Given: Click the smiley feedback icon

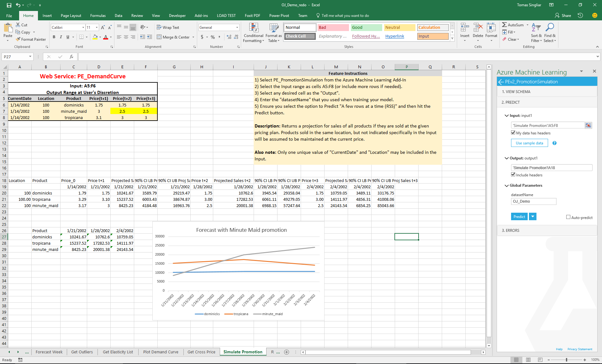Looking at the screenshot, I should 594,15.
